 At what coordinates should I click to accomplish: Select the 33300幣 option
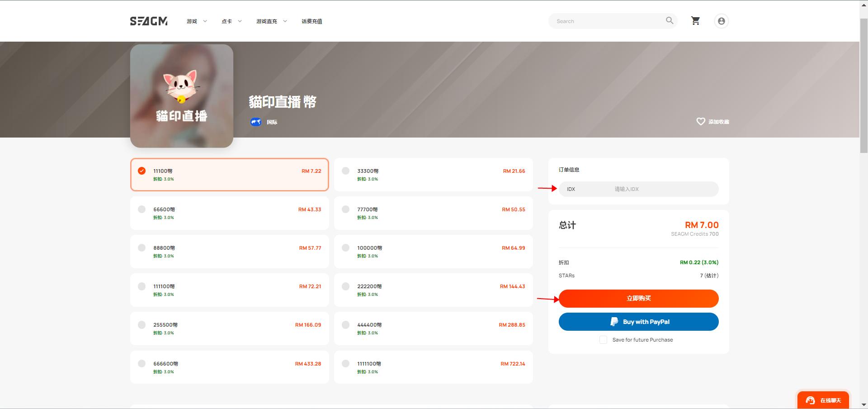pyautogui.click(x=434, y=175)
